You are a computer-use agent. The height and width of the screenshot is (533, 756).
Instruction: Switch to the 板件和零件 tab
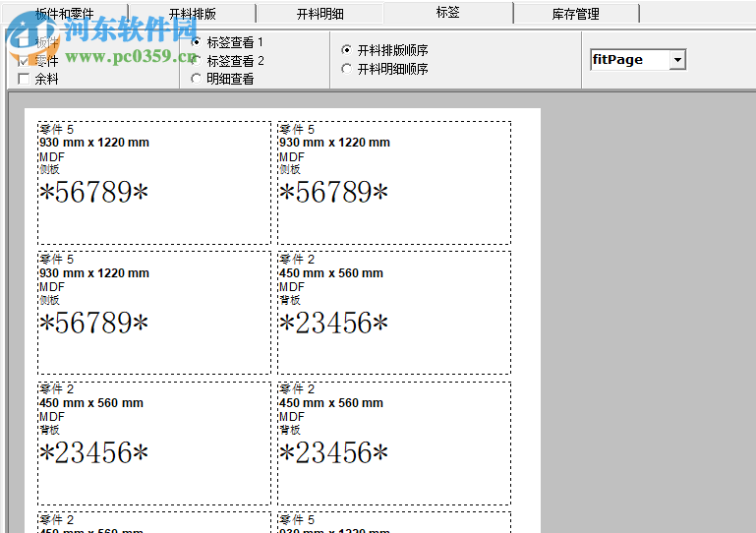click(x=65, y=14)
